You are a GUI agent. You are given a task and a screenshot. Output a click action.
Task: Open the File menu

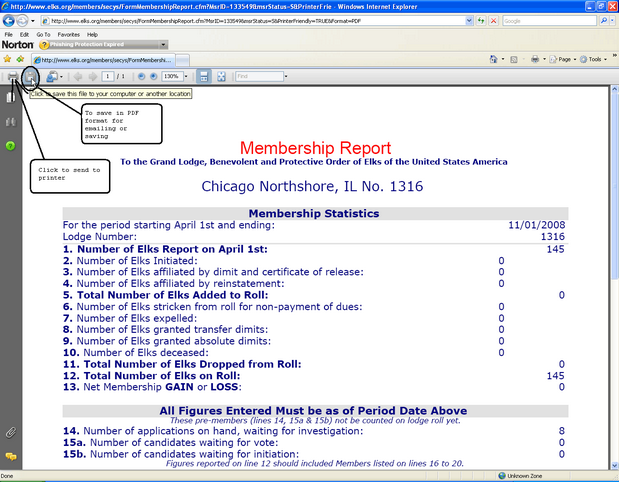8,35
